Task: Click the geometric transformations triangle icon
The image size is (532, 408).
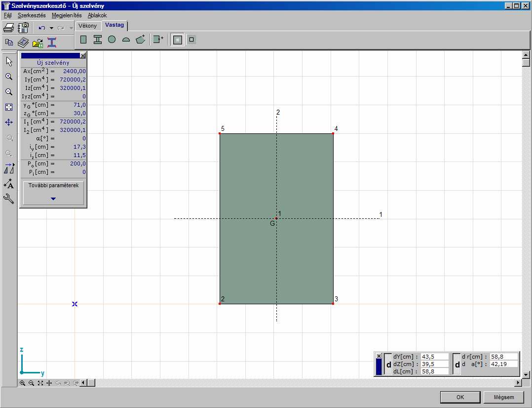Action: [x=9, y=168]
